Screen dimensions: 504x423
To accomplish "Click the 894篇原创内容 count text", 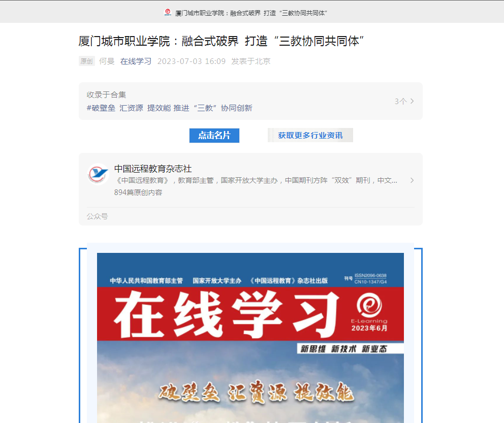I will pyautogui.click(x=138, y=192).
